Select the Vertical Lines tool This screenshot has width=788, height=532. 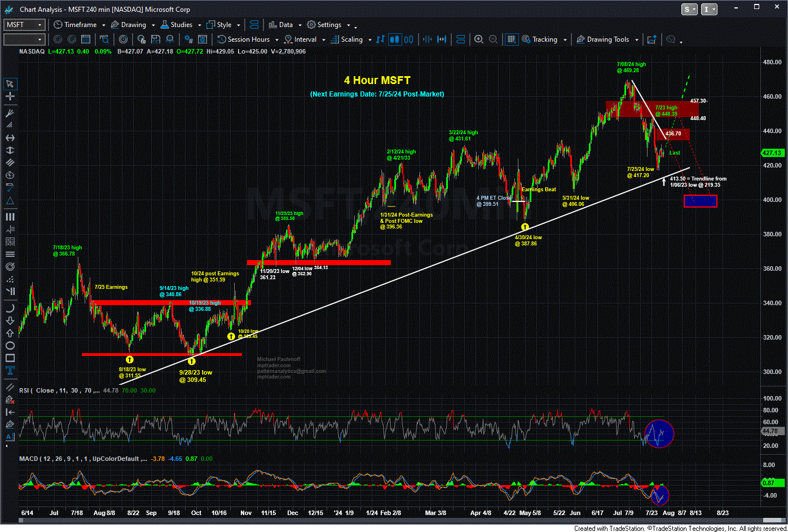(11, 217)
